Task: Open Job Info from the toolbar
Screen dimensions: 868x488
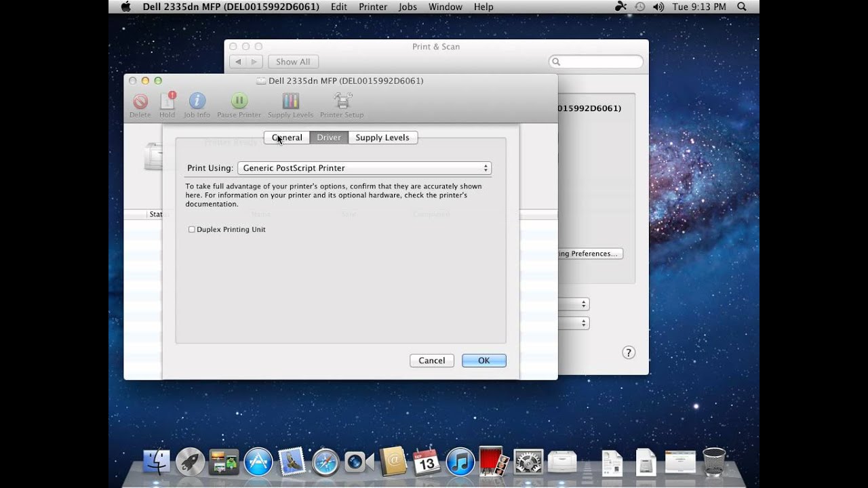Action: coord(197,102)
